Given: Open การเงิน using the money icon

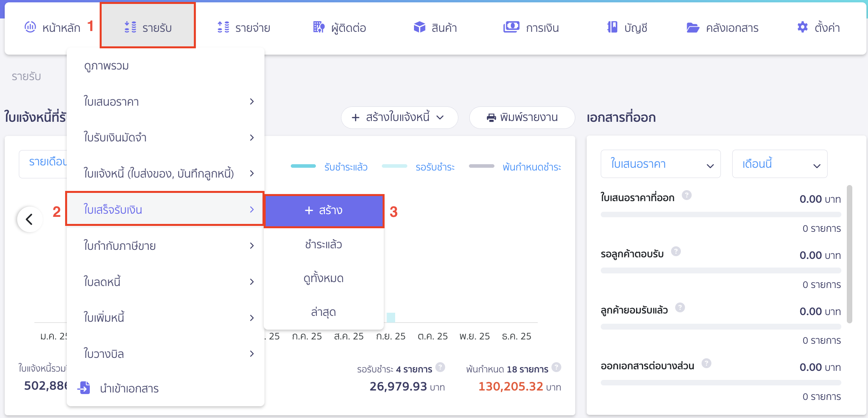Looking at the screenshot, I should click(x=511, y=27).
